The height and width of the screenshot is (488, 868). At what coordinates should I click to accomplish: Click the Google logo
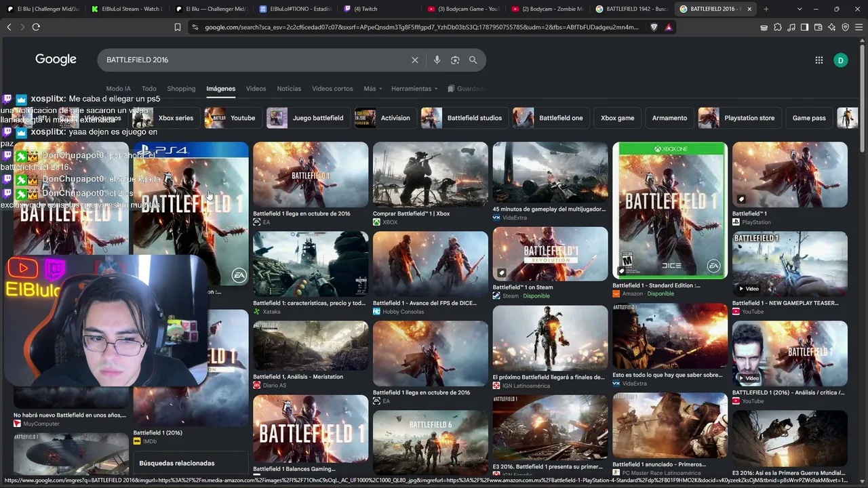(x=56, y=60)
